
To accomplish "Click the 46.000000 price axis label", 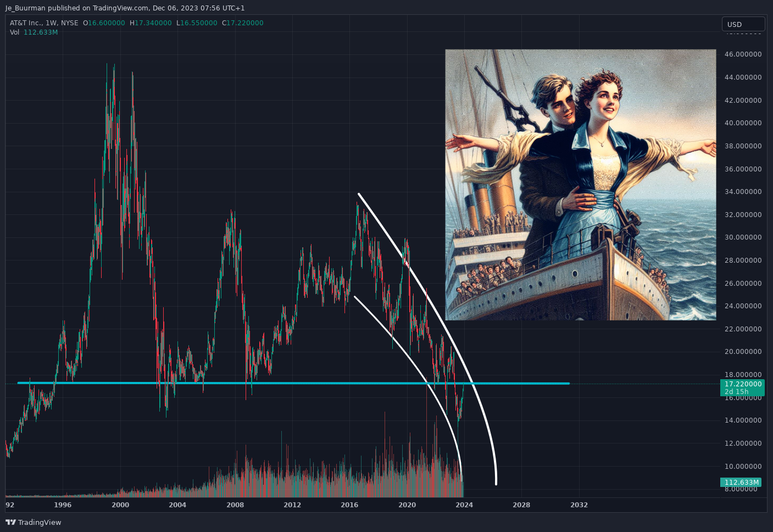I will tap(743, 54).
